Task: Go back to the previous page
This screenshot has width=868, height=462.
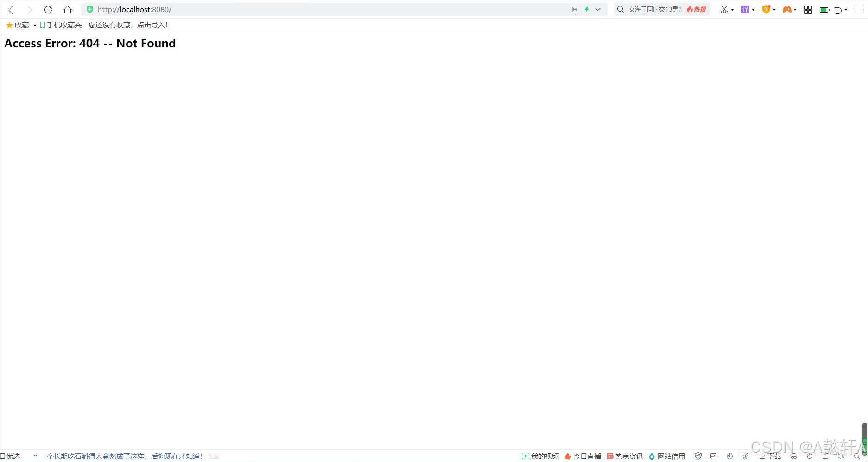Action: (11, 10)
